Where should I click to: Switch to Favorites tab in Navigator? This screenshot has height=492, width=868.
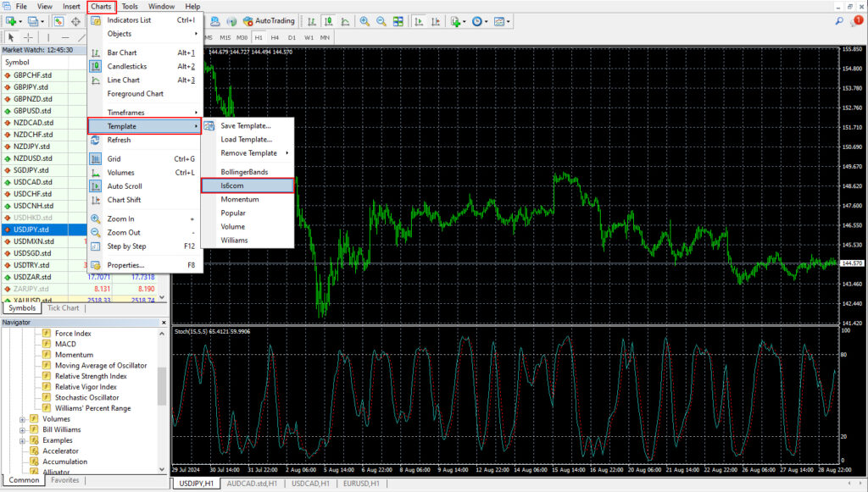point(64,480)
